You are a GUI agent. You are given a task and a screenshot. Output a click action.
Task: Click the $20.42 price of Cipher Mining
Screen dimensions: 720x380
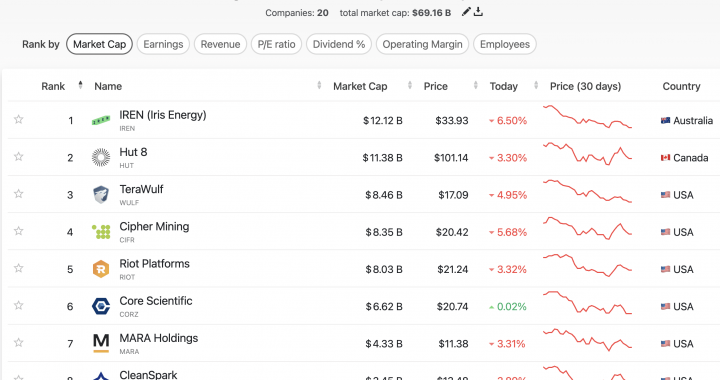click(452, 232)
